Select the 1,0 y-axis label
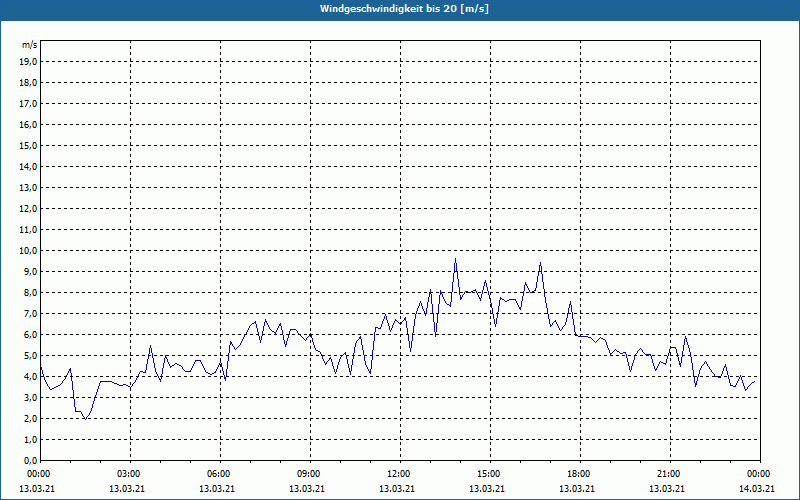The width and height of the screenshot is (800, 500). pos(31,440)
